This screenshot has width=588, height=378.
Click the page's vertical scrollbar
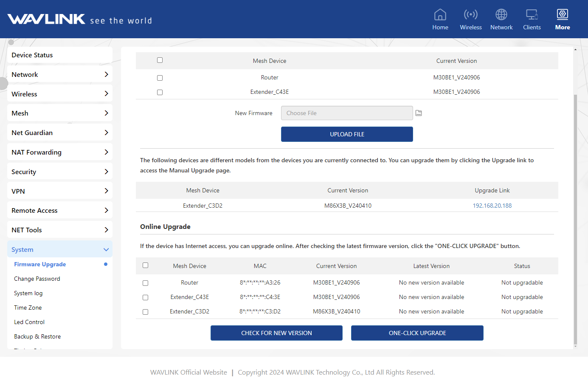575,212
